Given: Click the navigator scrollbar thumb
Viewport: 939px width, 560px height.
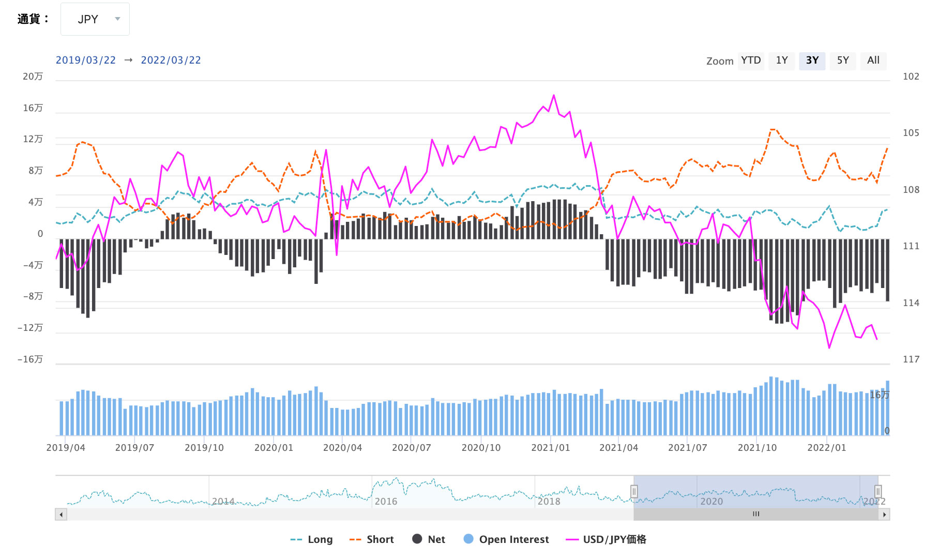Looking at the screenshot, I should click(x=756, y=514).
